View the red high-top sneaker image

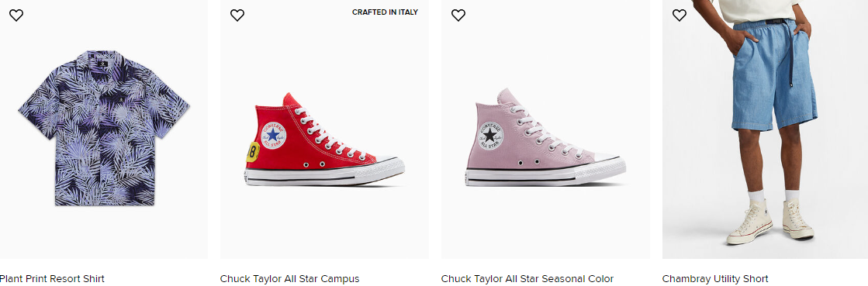click(x=324, y=140)
